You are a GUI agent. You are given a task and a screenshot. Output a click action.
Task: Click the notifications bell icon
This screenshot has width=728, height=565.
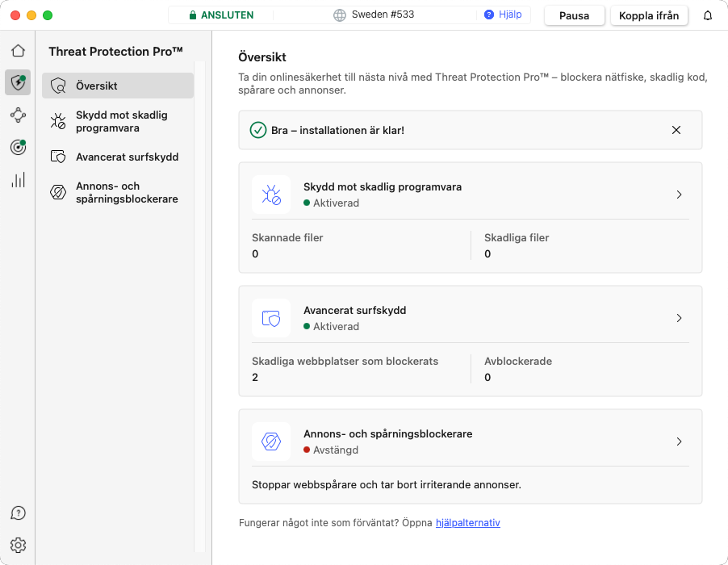[x=708, y=15]
